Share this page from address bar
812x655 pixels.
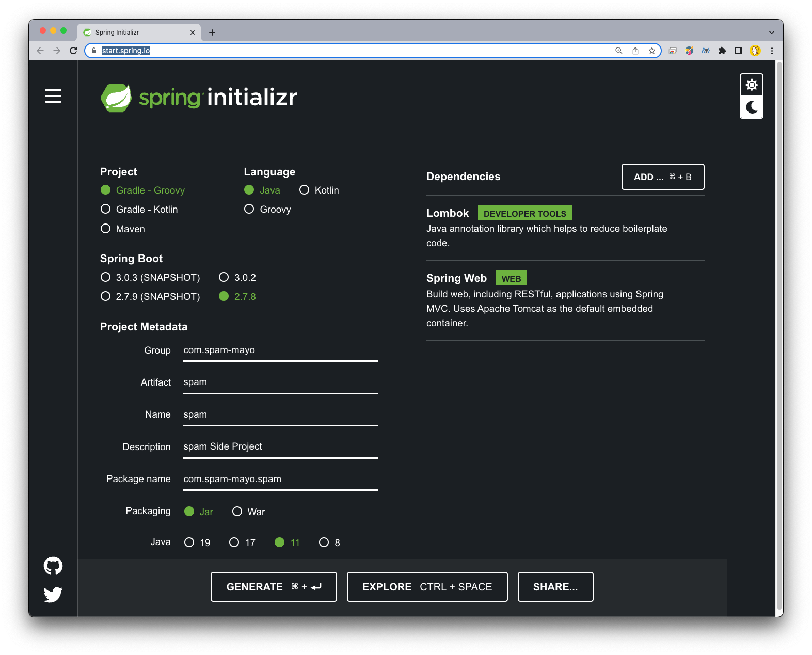tap(635, 51)
